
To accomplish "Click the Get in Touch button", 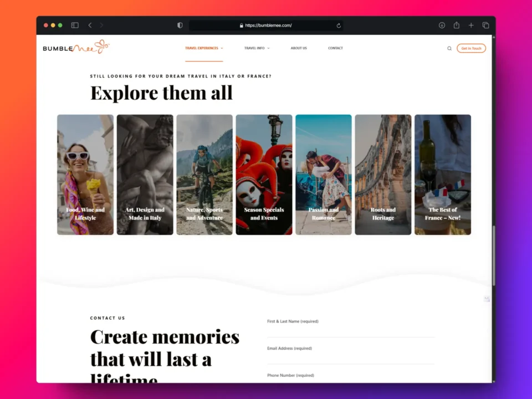I will (x=471, y=48).
